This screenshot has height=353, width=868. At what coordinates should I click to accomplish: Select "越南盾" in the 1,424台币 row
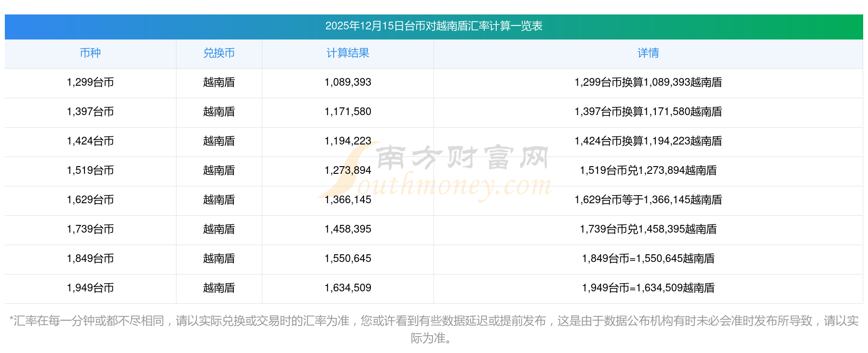[219, 141]
